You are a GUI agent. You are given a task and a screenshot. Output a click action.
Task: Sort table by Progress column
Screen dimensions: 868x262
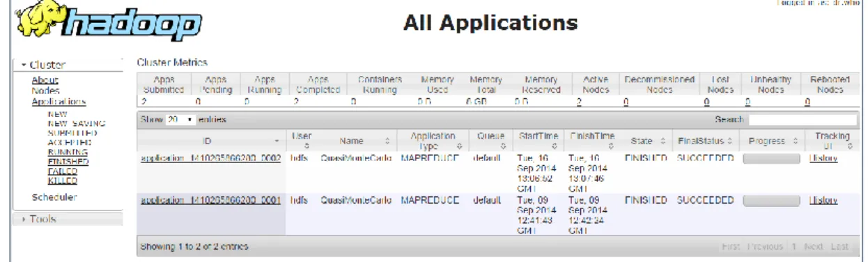[x=771, y=141]
